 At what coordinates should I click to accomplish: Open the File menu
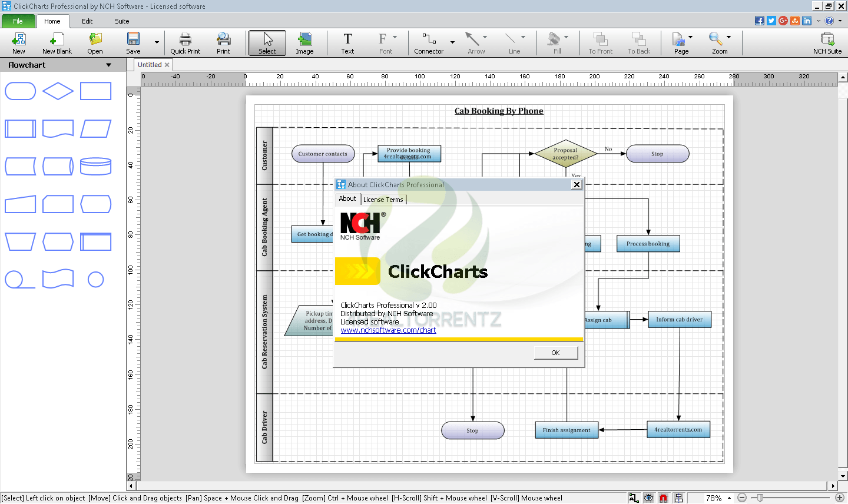click(18, 21)
